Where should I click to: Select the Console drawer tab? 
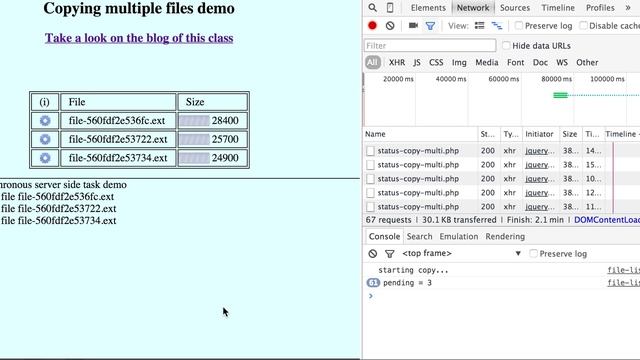(384, 236)
